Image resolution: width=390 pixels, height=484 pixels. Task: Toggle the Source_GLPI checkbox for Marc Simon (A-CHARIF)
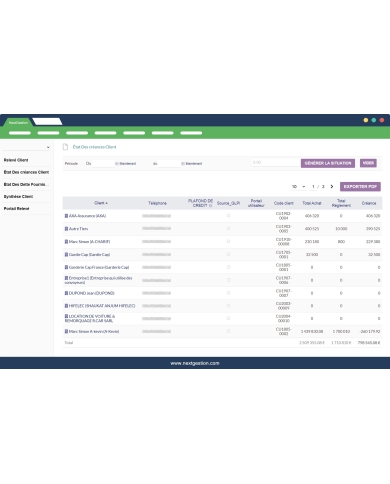[228, 241]
